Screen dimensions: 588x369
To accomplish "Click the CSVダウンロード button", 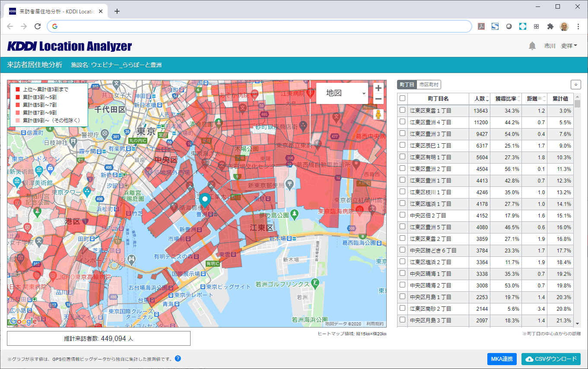I will 551,359.
